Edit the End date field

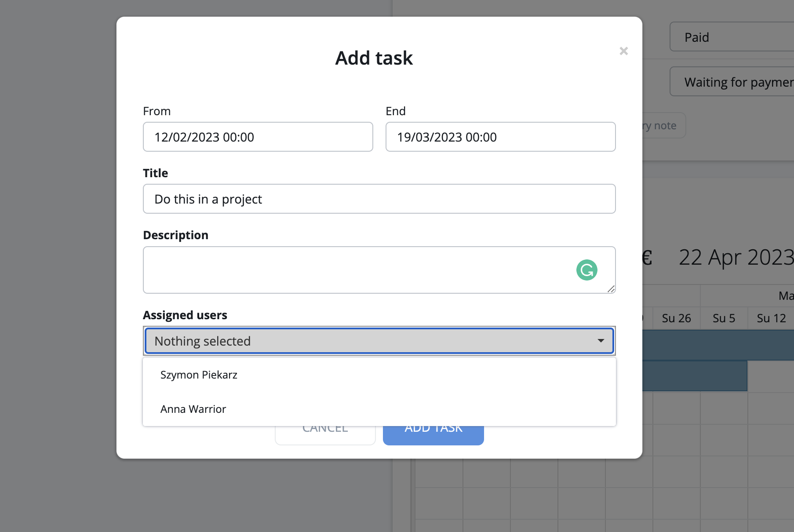(500, 137)
